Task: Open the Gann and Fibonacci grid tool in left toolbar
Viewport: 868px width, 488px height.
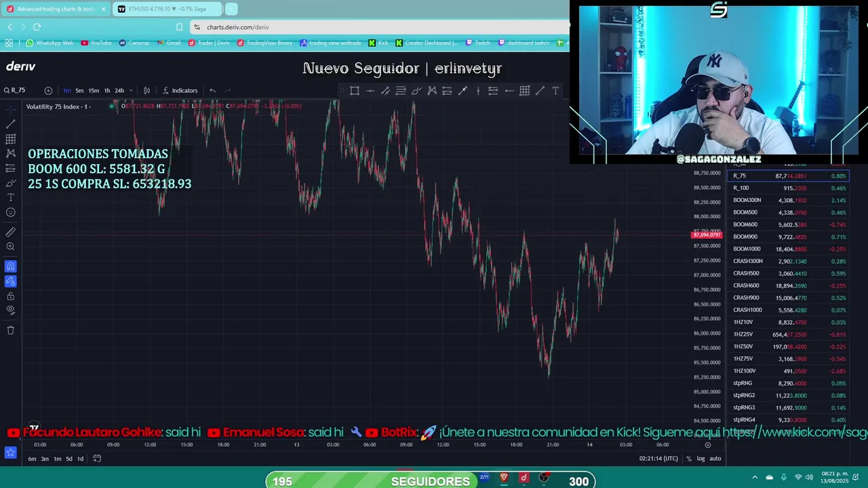Action: pos(11,139)
